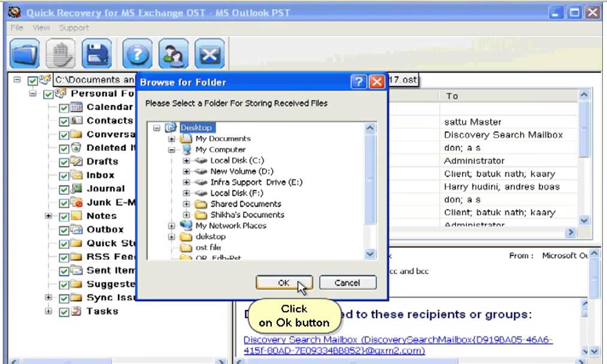
Task: Toggle the Journal folder checkbox
Action: click(64, 189)
